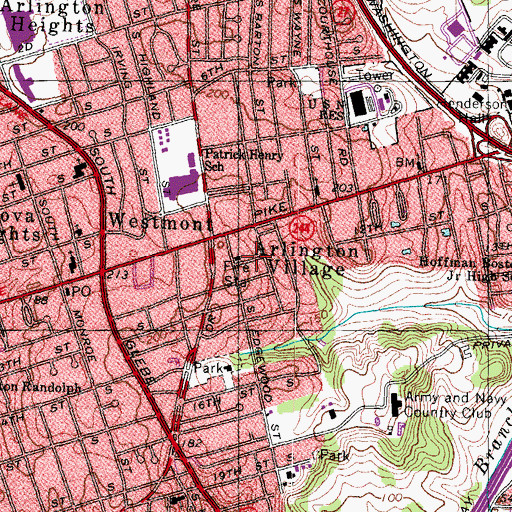Click the "6TH" street label

click(x=212, y=72)
